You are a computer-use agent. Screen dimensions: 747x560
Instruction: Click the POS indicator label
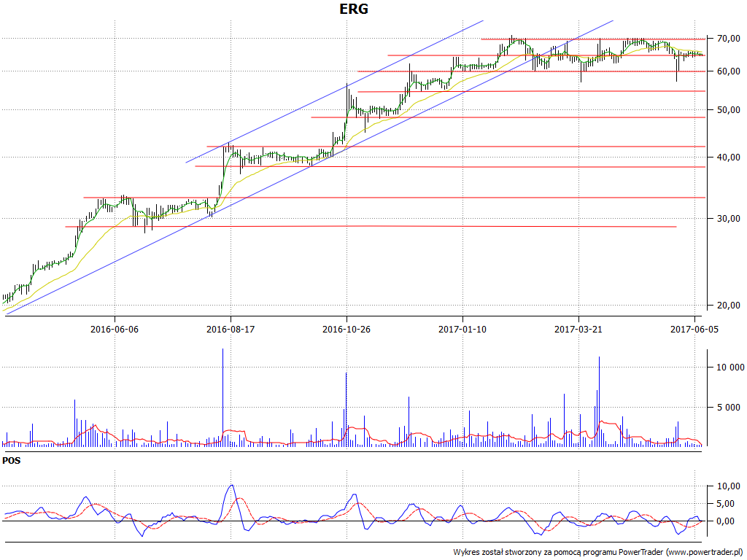coord(12,461)
